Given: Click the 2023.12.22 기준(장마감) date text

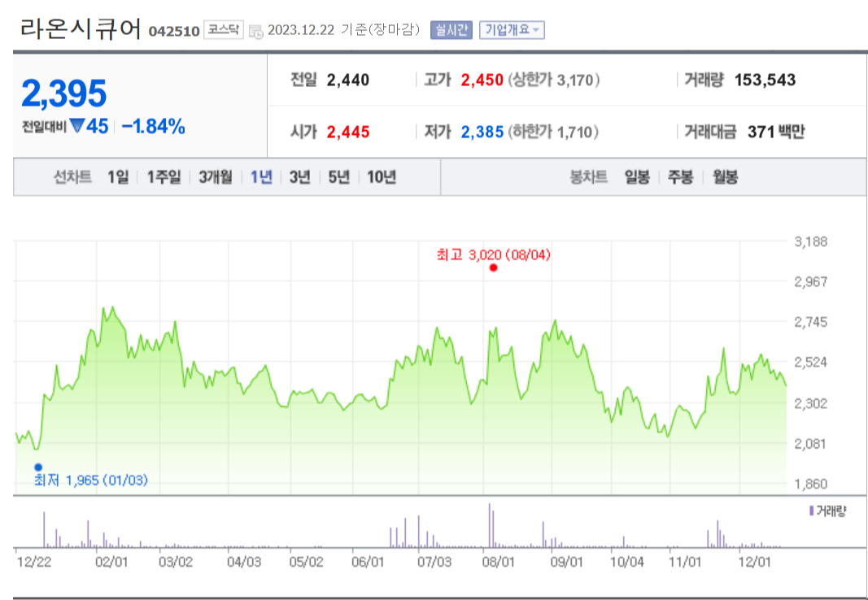Looking at the screenshot, I should point(344,30).
